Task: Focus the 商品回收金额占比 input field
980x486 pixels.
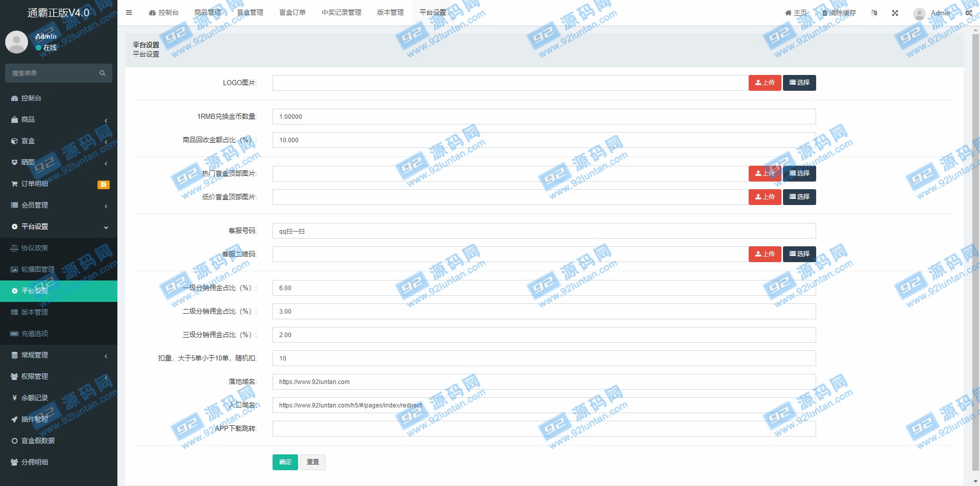Action: coord(544,140)
